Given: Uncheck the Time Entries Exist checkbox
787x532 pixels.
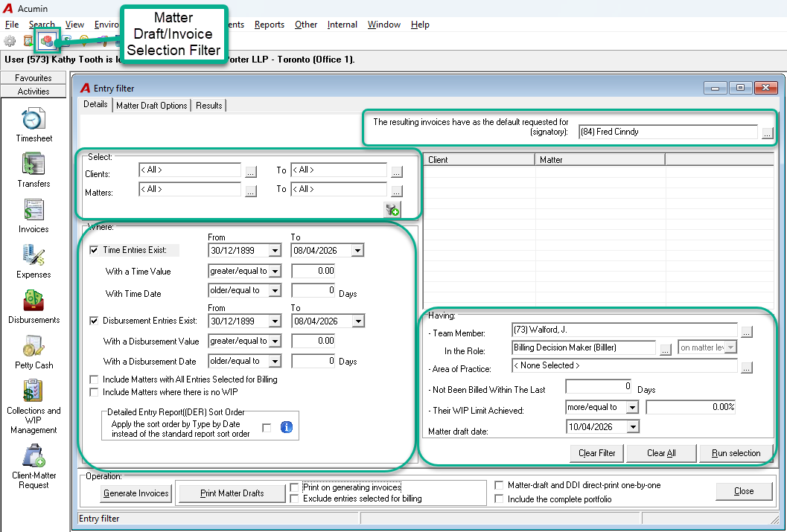Looking at the screenshot, I should point(94,250).
